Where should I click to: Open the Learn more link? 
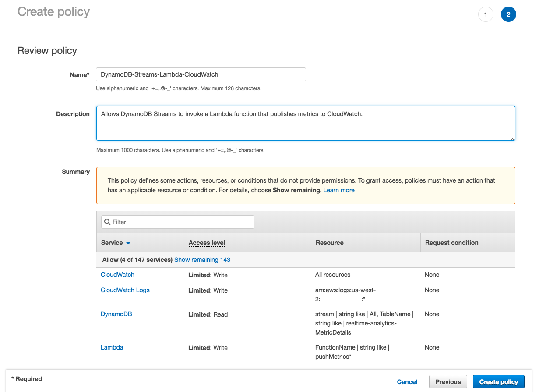click(339, 190)
